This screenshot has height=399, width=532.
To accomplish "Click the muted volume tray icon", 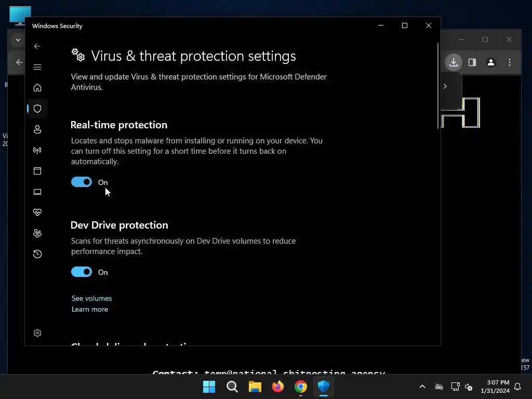I will pyautogui.click(x=469, y=387).
